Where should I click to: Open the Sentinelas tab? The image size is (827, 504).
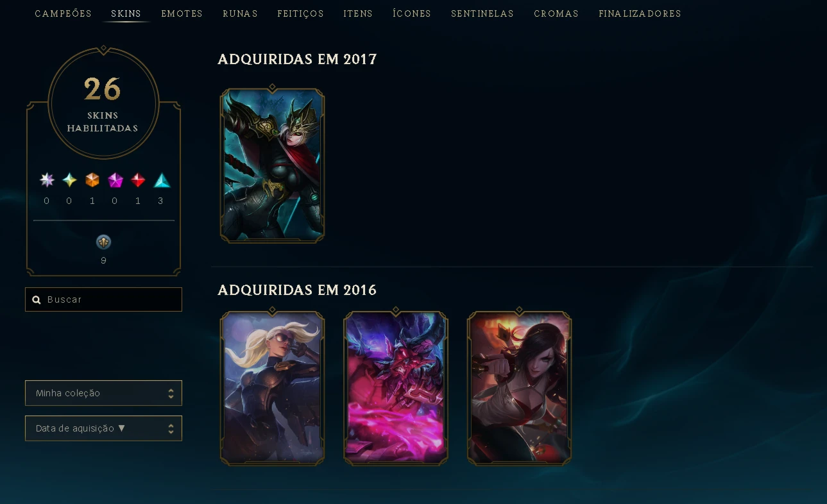tap(482, 13)
